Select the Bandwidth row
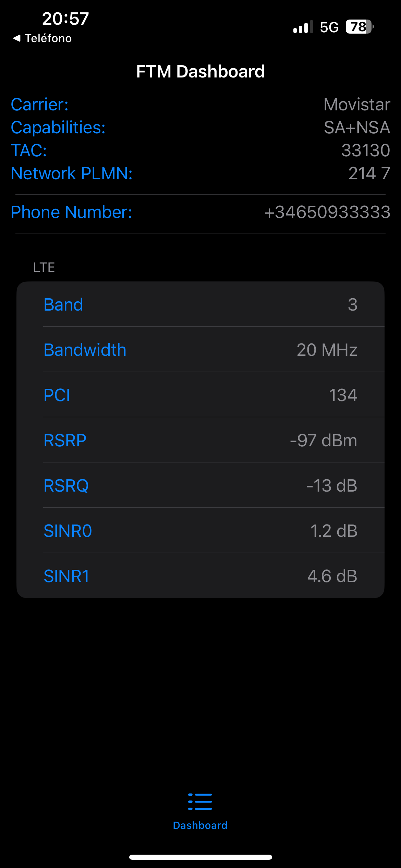The image size is (401, 868). pos(200,350)
